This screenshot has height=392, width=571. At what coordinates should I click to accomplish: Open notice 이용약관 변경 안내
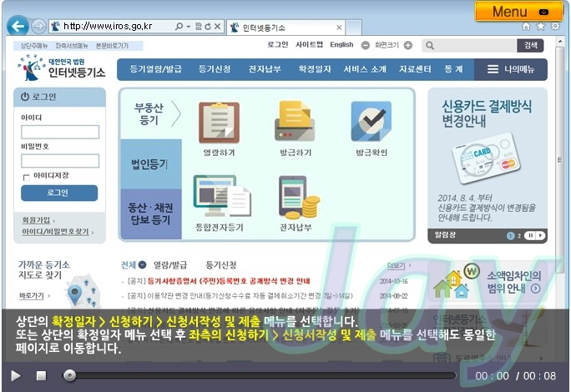pos(240,295)
